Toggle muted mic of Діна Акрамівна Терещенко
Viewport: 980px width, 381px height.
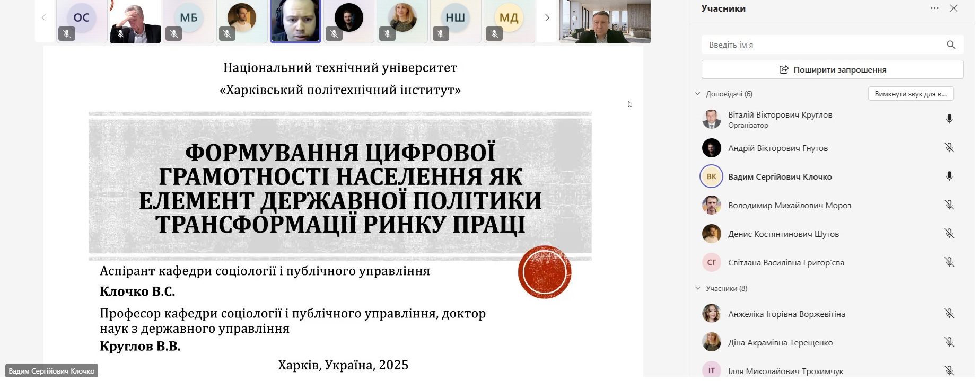[x=949, y=342]
